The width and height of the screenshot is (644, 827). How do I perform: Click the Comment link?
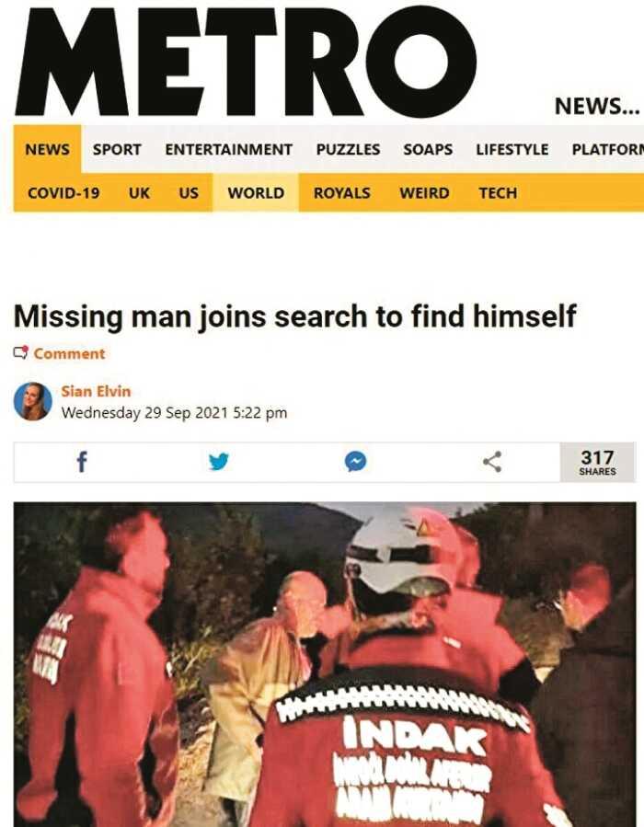pos(70,353)
